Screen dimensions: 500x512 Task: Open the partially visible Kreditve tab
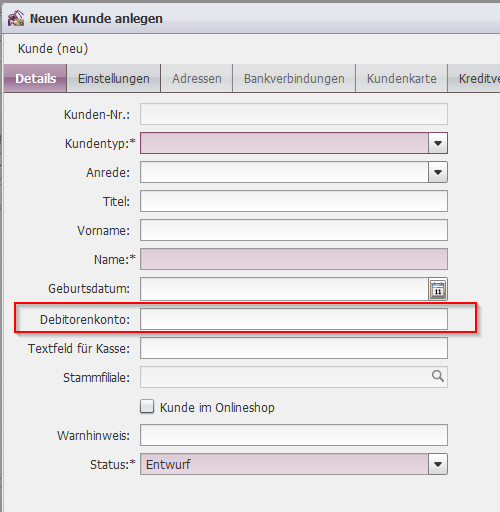coord(474,79)
